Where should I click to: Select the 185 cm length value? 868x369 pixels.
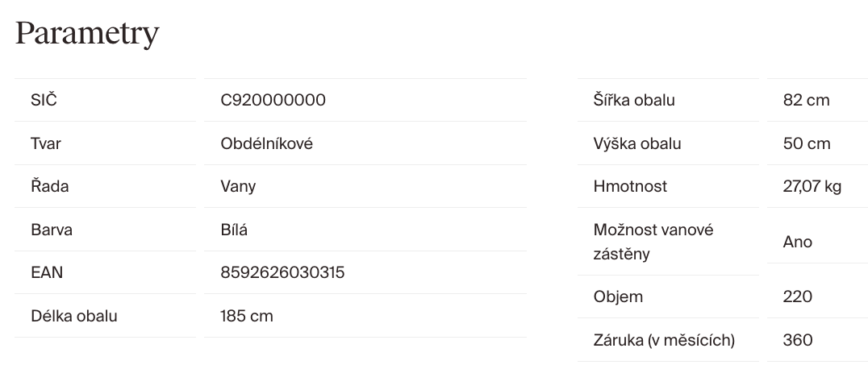point(247,316)
